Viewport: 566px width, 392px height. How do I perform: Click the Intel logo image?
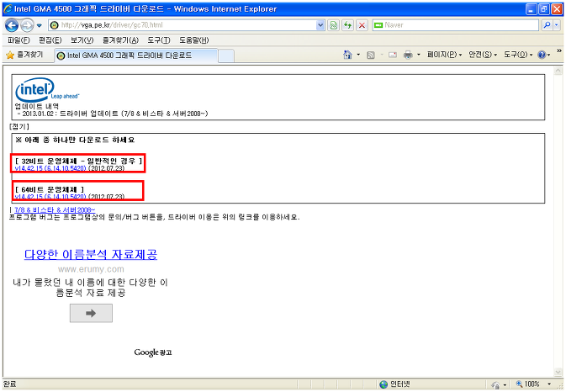(47, 89)
